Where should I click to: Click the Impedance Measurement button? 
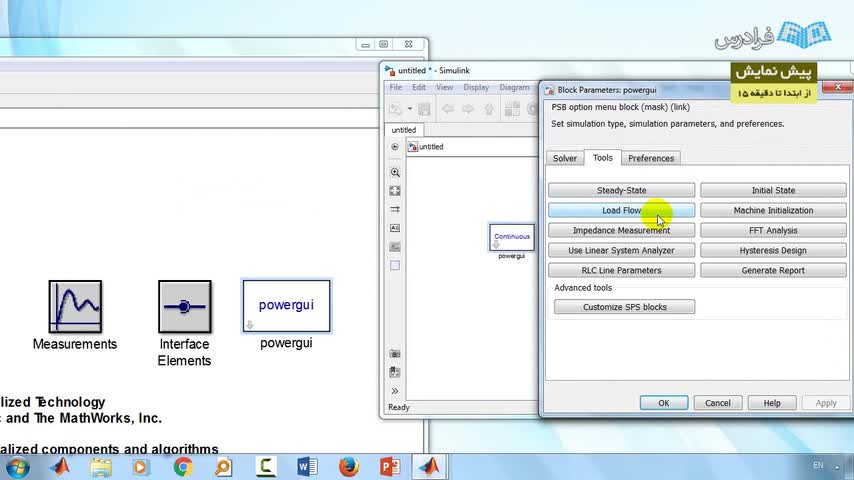(621, 230)
